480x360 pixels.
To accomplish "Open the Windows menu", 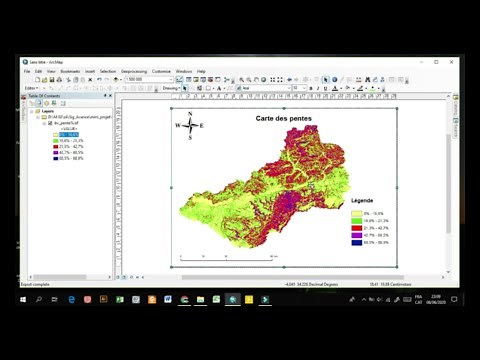I will (x=184, y=71).
